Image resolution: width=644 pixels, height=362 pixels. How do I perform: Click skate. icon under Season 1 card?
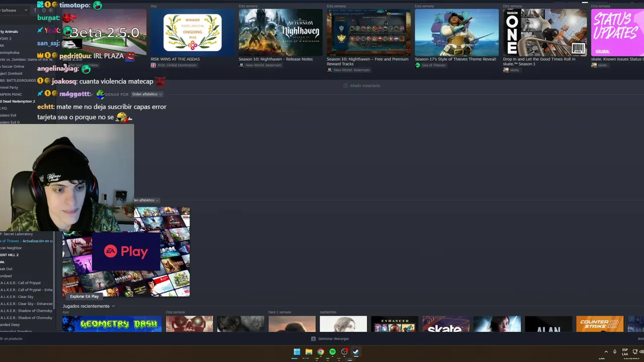point(506,70)
